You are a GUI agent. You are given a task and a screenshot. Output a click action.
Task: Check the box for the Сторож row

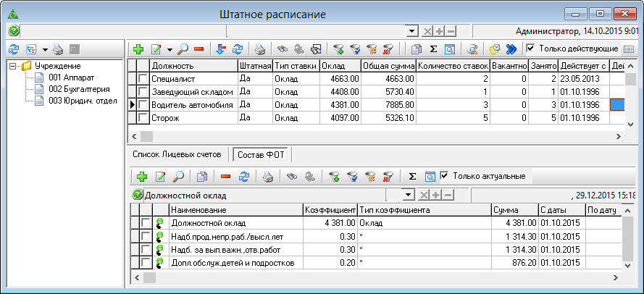pyautogui.click(x=143, y=118)
